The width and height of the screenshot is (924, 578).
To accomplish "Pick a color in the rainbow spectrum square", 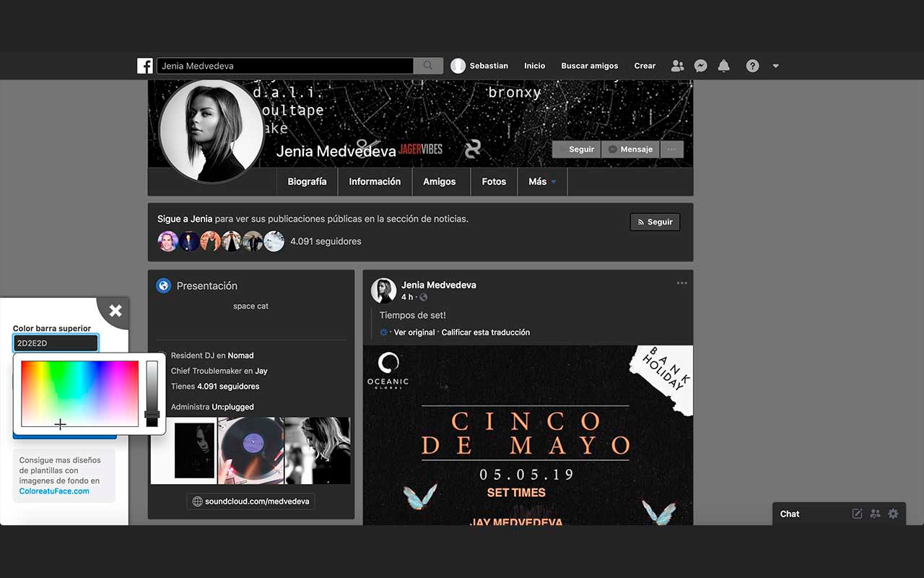I will tap(79, 394).
